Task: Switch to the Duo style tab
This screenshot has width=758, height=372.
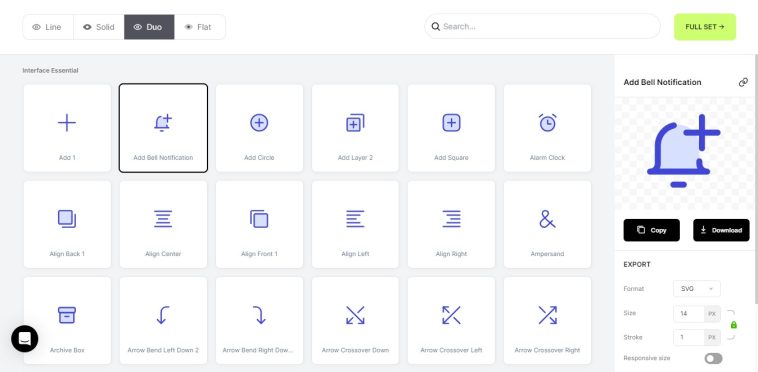Action: pos(149,27)
